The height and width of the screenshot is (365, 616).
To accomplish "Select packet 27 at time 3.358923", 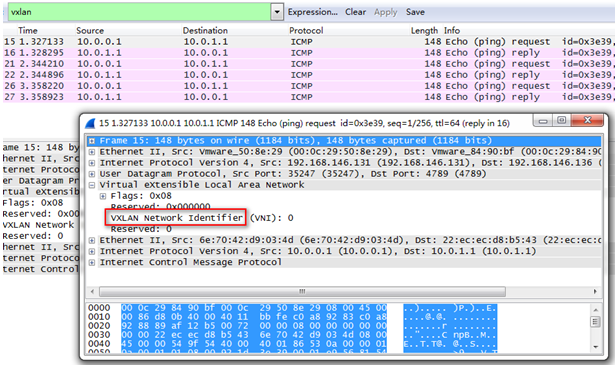I will click(308, 97).
